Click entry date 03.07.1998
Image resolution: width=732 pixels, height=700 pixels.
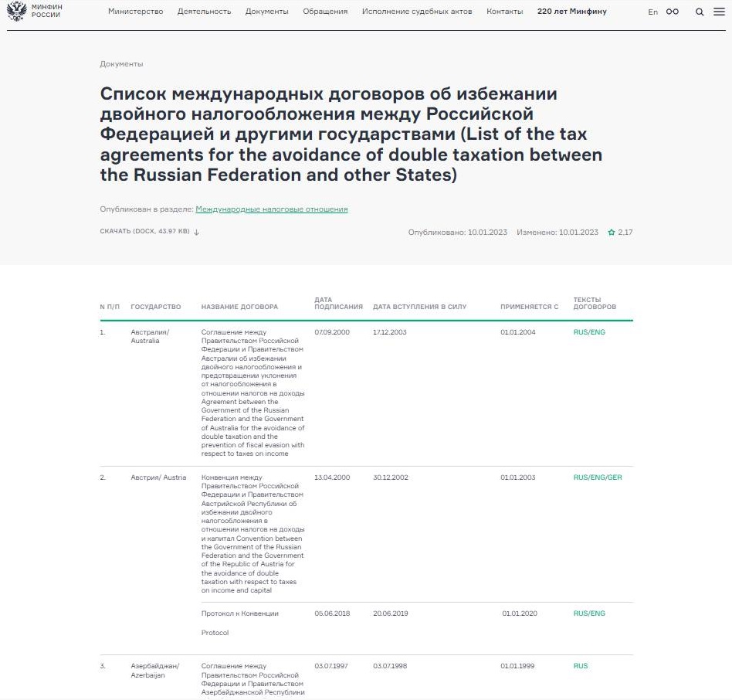[x=390, y=666]
